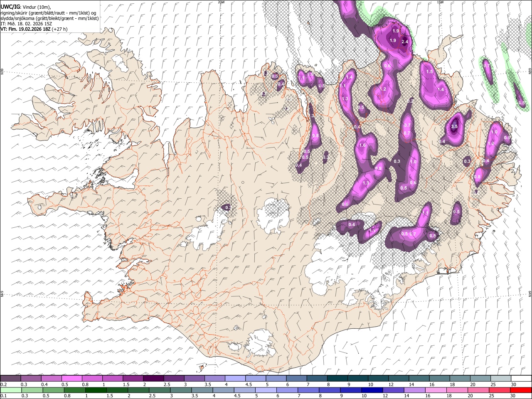Select the 2 dark purple swatch in upper row
Screen dimensions: 532x399
coord(153,379)
